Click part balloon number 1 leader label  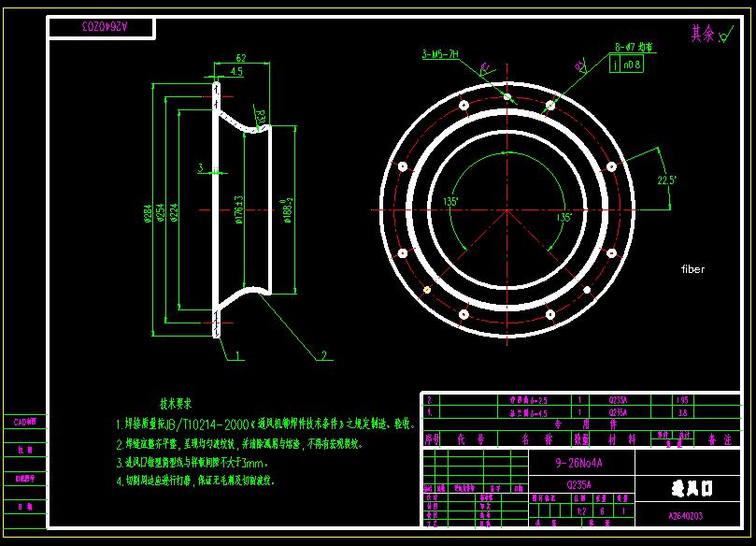pyautogui.click(x=238, y=355)
